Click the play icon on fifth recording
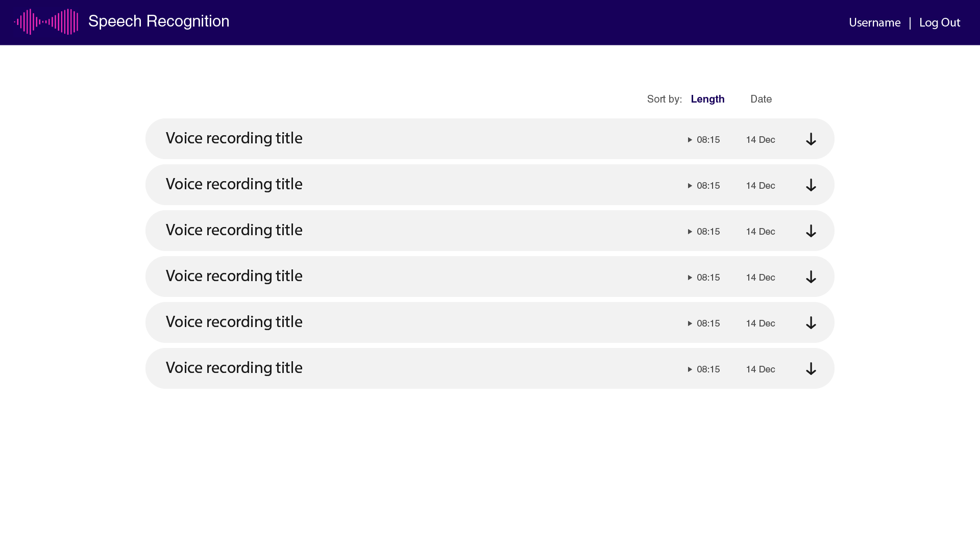The height and width of the screenshot is (551, 980). (x=689, y=323)
